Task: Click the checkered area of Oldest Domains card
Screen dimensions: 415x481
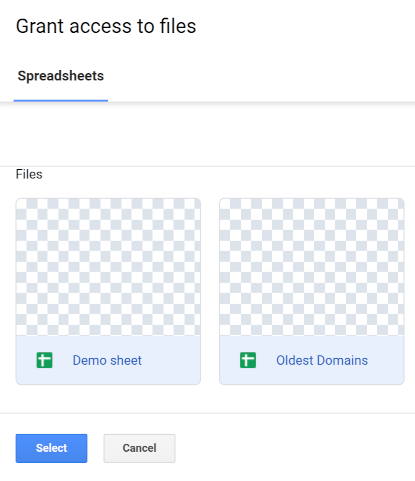Action: (312, 267)
